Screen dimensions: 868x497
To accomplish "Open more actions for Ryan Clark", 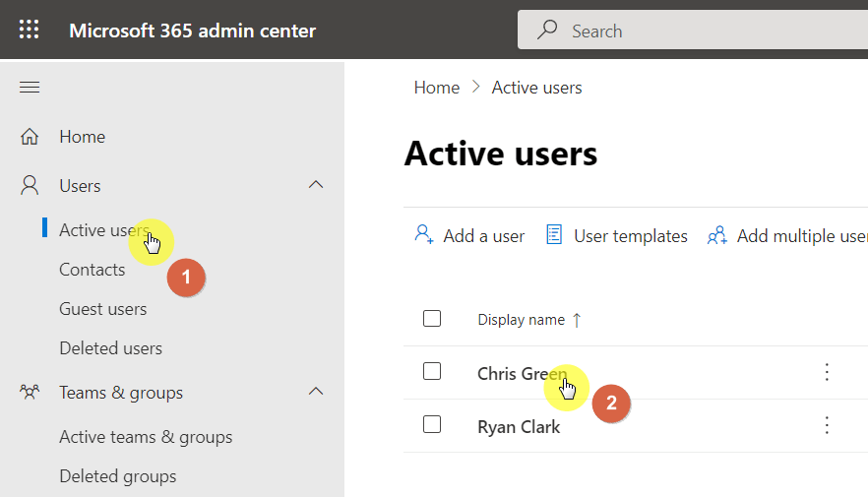I will click(827, 425).
